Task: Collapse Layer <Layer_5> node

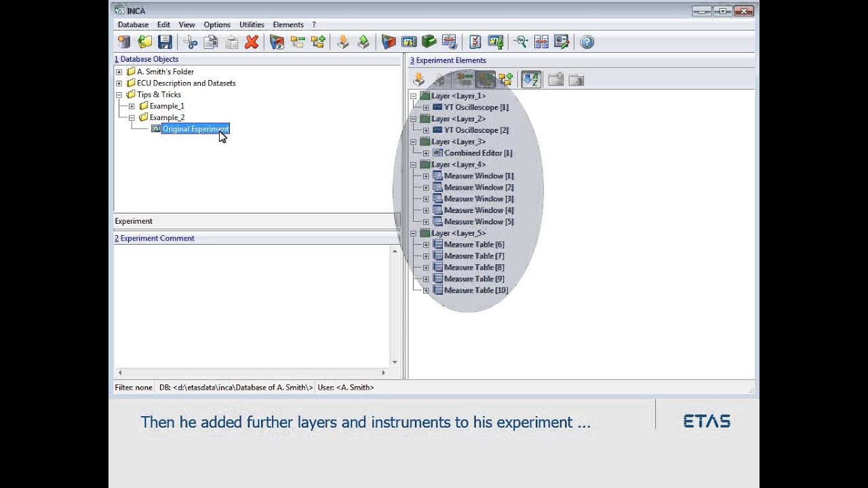Action: (414, 233)
